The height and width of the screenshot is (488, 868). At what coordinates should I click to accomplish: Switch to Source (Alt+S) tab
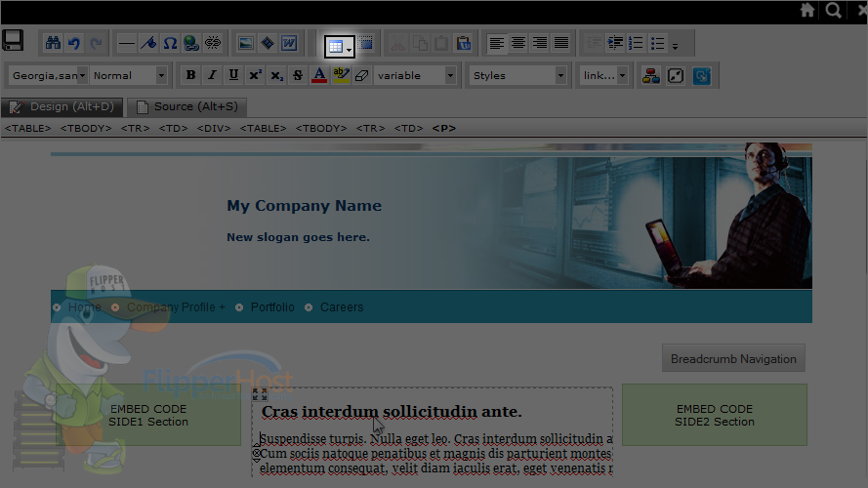[187, 106]
